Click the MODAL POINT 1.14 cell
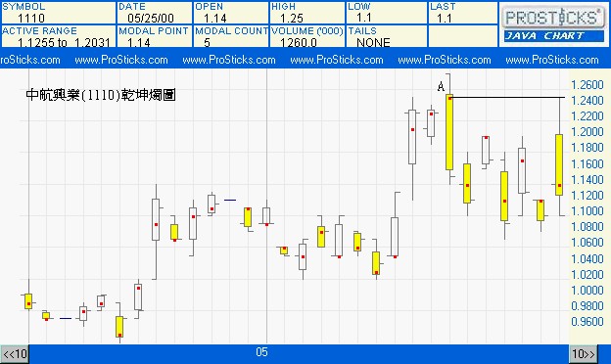The height and width of the screenshot is (364, 611). click(154, 36)
